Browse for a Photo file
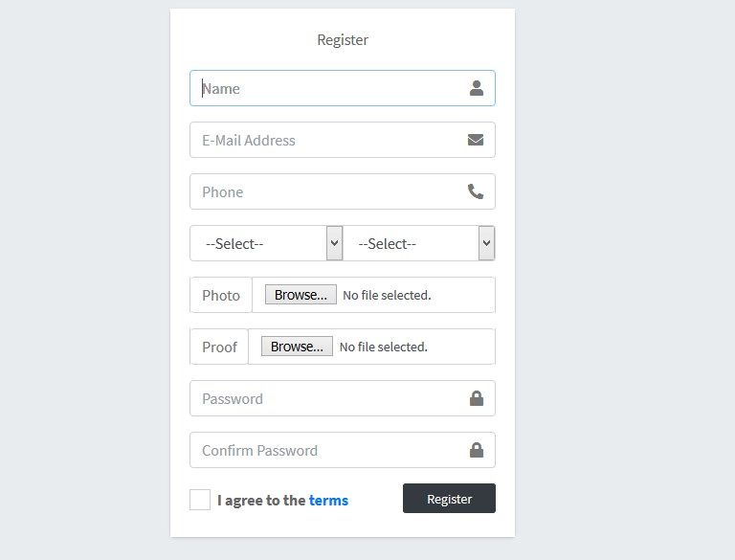Viewport: 735px width, 560px height. (301, 295)
